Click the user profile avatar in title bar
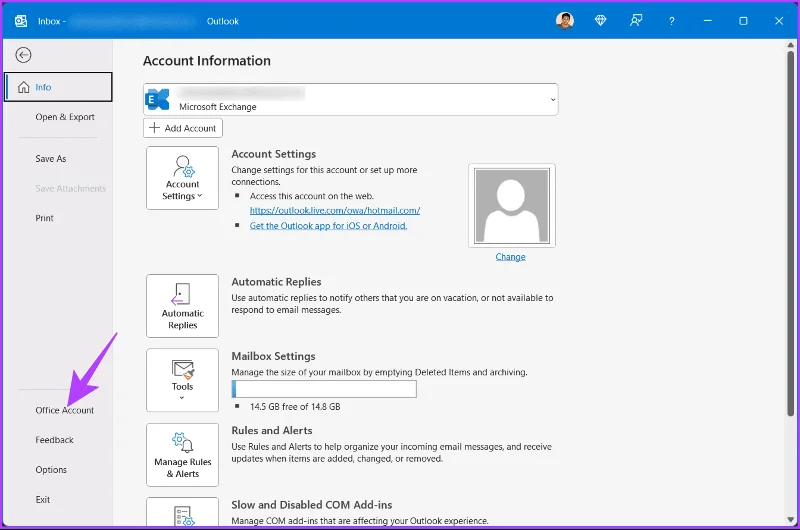This screenshot has width=800, height=530. 565,21
